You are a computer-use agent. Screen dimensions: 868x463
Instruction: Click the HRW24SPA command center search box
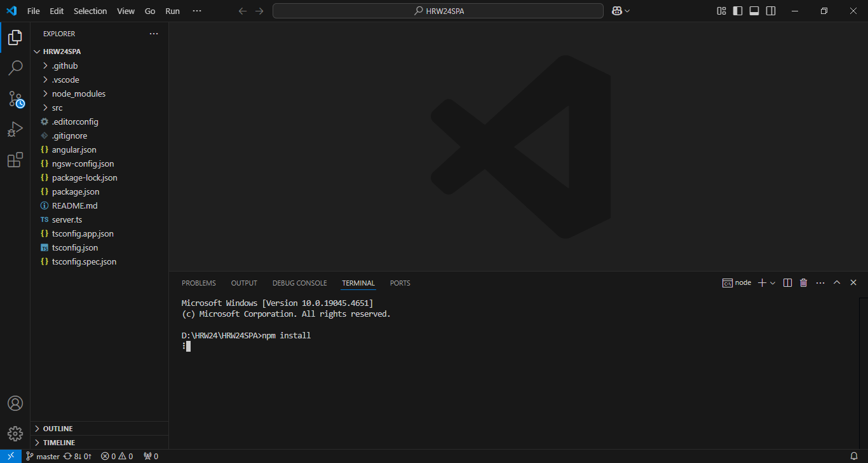pos(437,11)
